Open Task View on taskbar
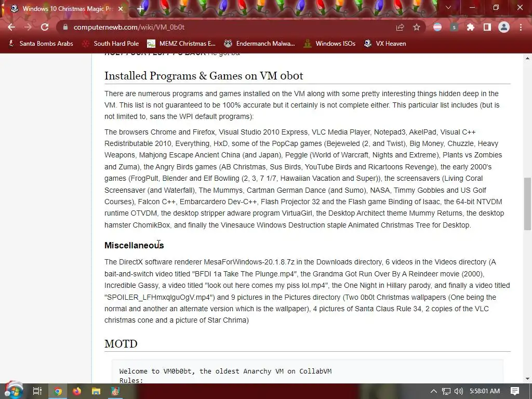This screenshot has width=532, height=399. (x=37, y=391)
